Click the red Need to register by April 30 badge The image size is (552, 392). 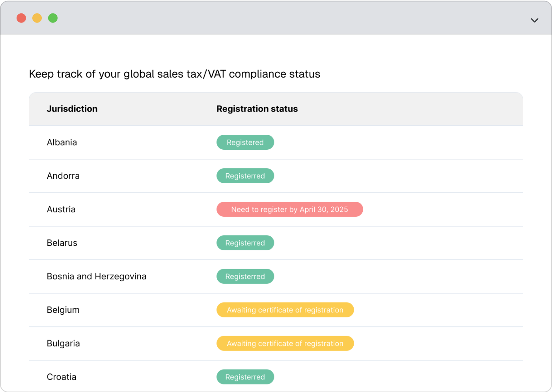[x=289, y=209]
